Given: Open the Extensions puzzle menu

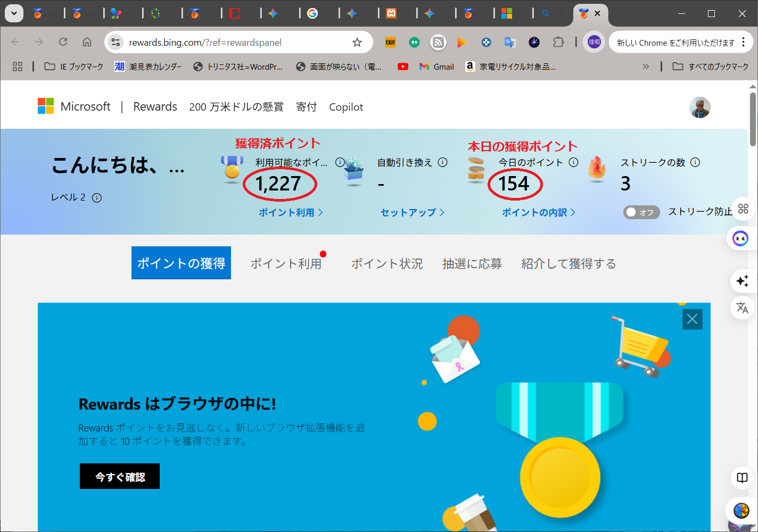Looking at the screenshot, I should tap(558, 42).
